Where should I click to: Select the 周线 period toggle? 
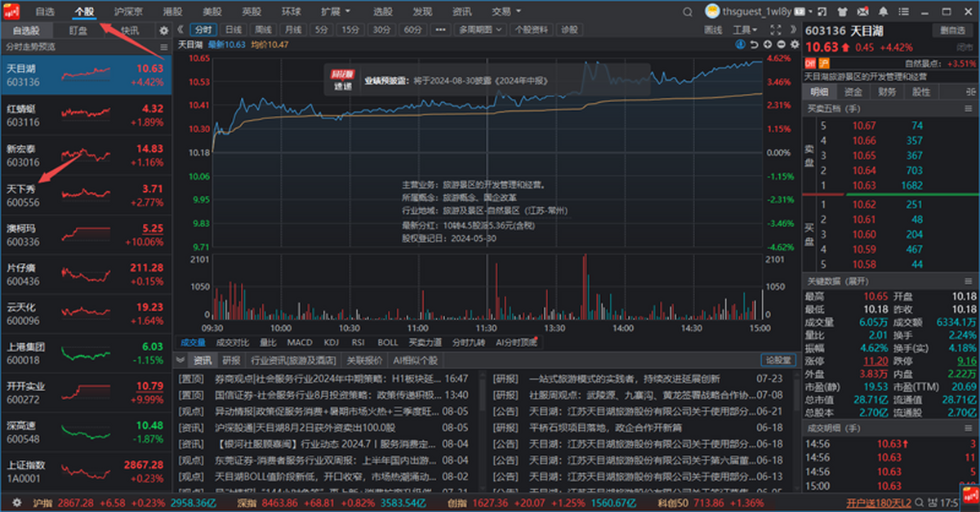263,29
